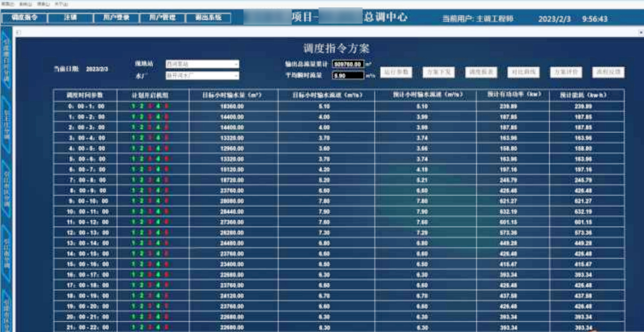Open the fourth item in the top menu bar

pos(61,4)
